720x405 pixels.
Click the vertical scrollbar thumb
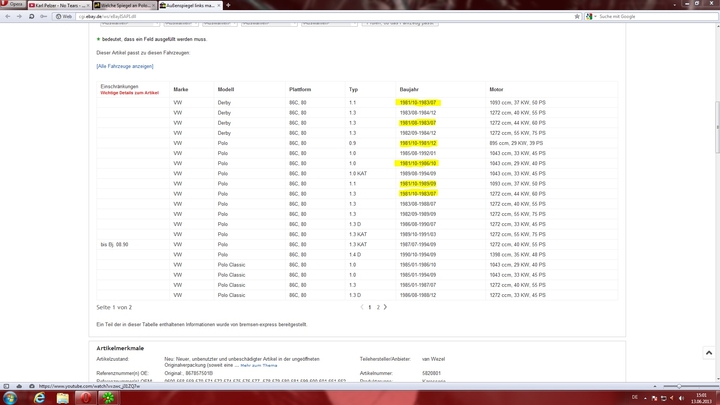coord(717,127)
